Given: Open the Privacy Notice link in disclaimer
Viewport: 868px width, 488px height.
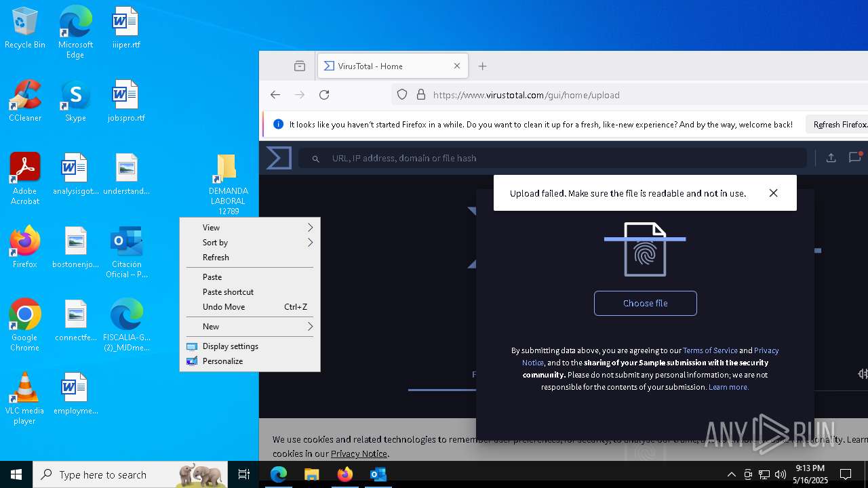Looking at the screenshot, I should pos(650,357).
